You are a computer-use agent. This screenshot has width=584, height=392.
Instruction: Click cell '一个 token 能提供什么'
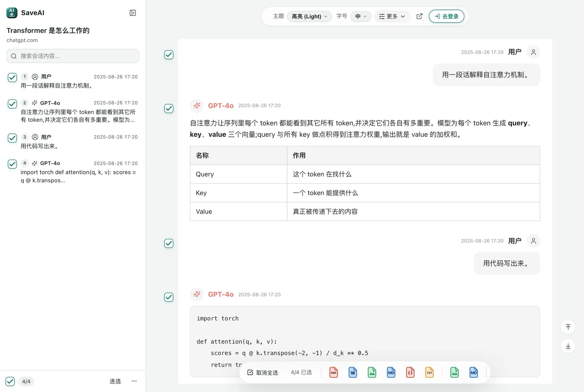[414, 193]
